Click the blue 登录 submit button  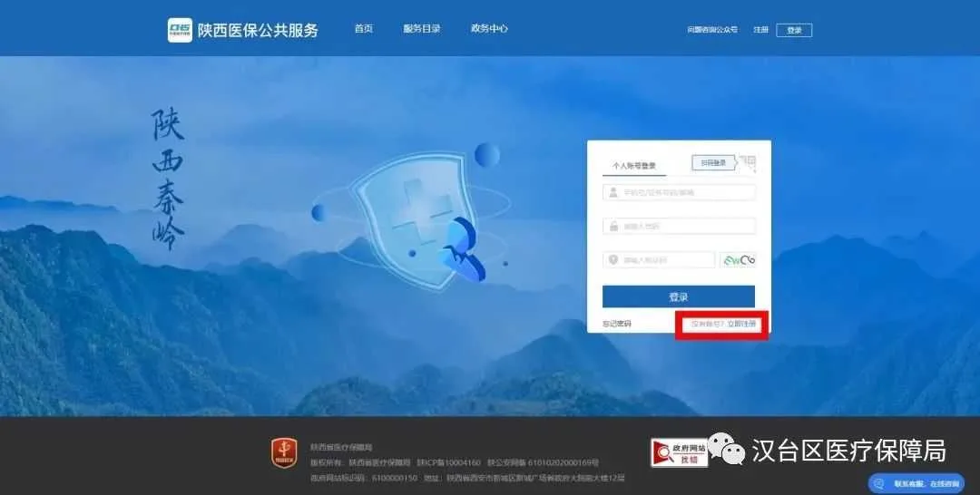coord(679,296)
